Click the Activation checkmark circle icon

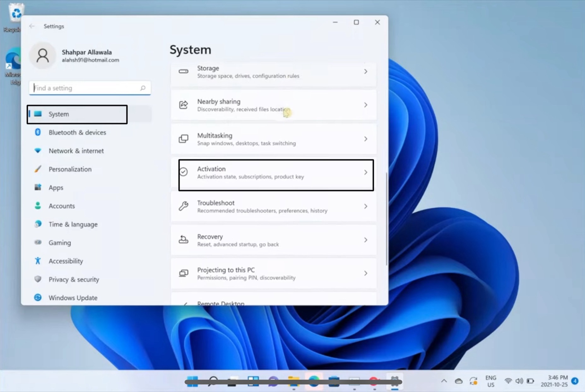(x=183, y=172)
